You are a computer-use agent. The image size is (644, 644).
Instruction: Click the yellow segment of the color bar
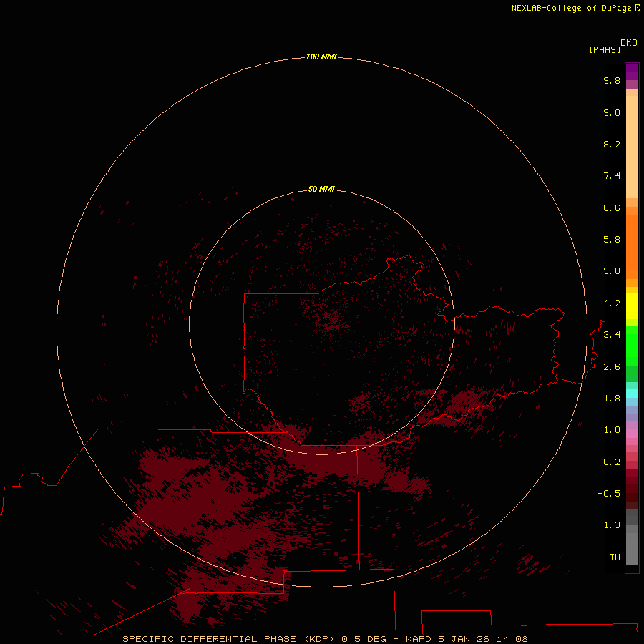pyautogui.click(x=632, y=306)
